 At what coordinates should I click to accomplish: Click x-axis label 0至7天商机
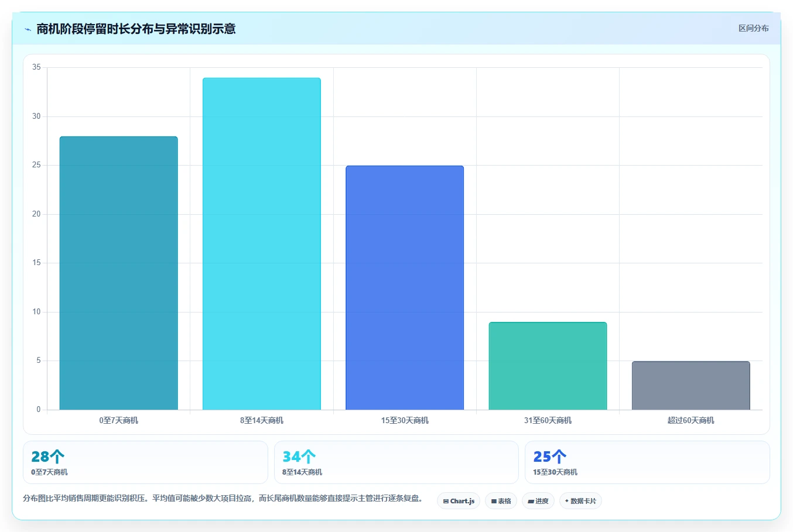click(x=118, y=420)
